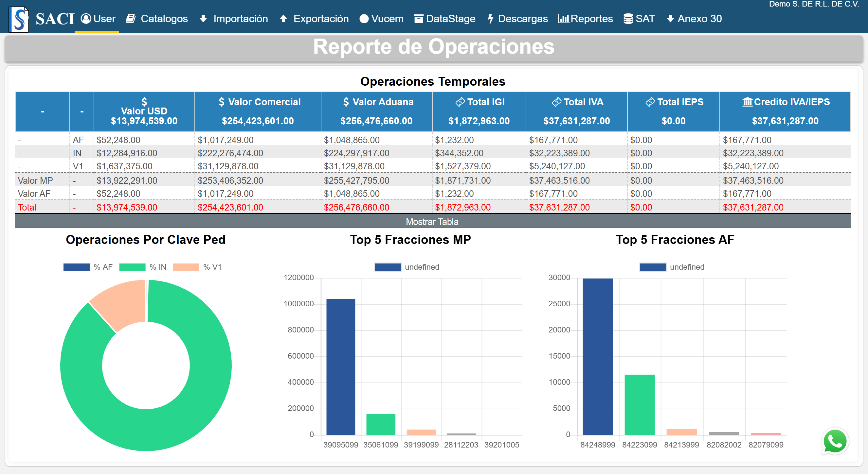Click the SACI logo icon
This screenshot has width=868, height=474.
(19, 19)
